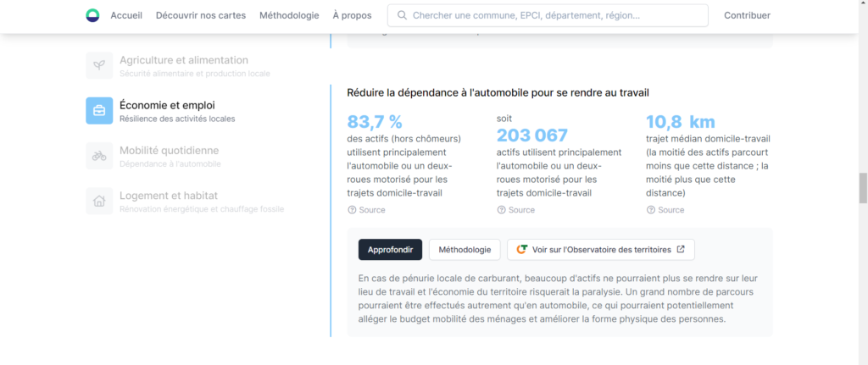868x365 pixels.
Task: Click the search magnifier icon
Action: coord(401,15)
